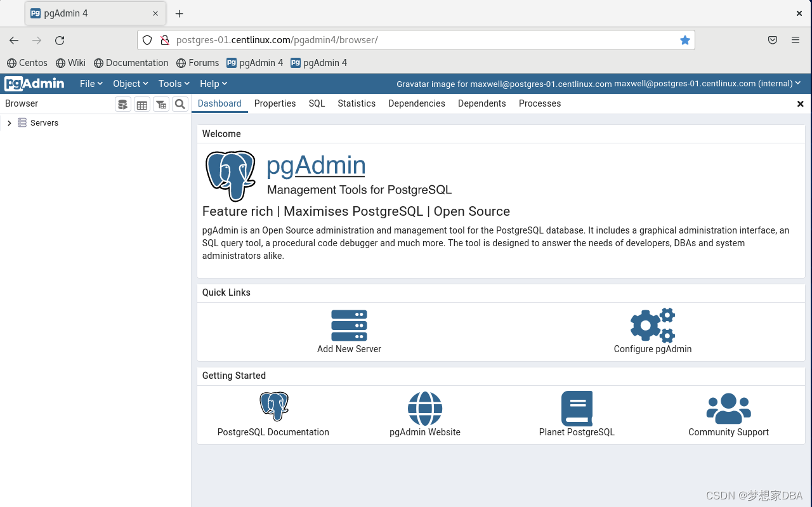Click the Quick Links heading
This screenshot has height=507, width=812.
pyautogui.click(x=226, y=293)
